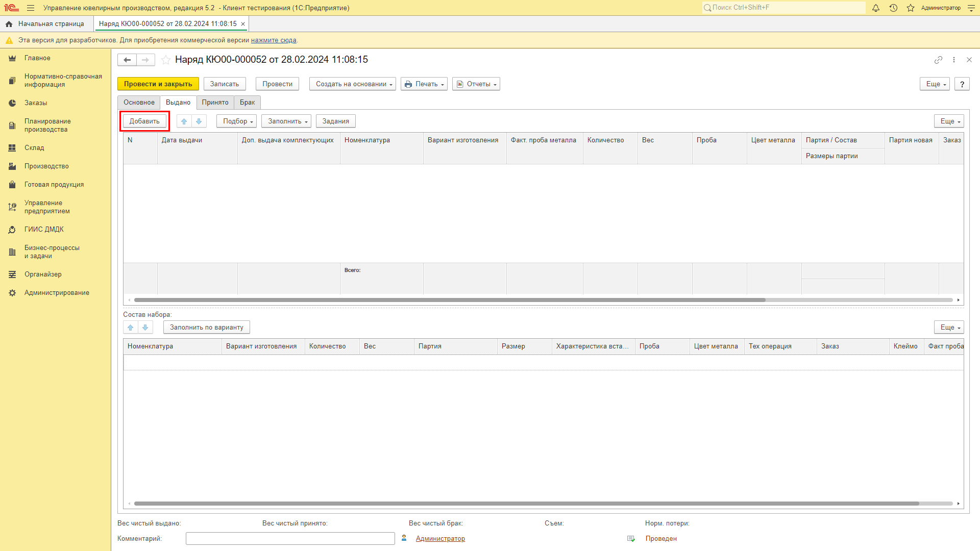Expand the Печать dropdown

click(x=424, y=84)
